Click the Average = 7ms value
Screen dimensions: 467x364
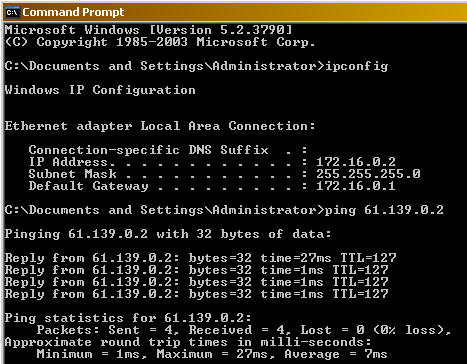click(x=336, y=354)
